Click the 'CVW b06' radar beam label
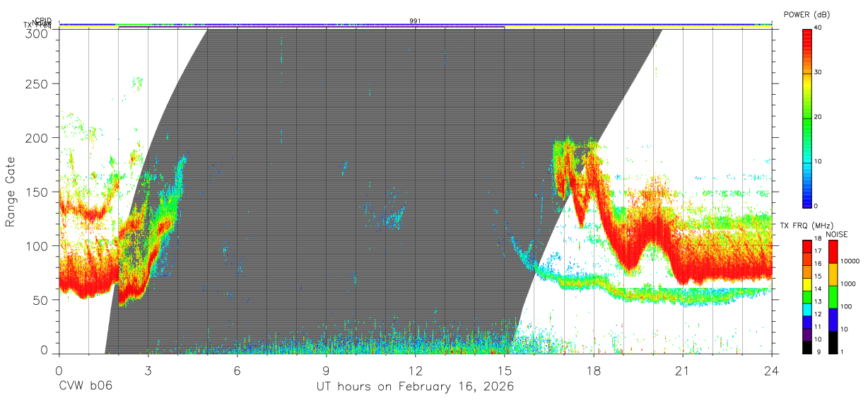Screen dimensions: 868x401 pos(86,387)
